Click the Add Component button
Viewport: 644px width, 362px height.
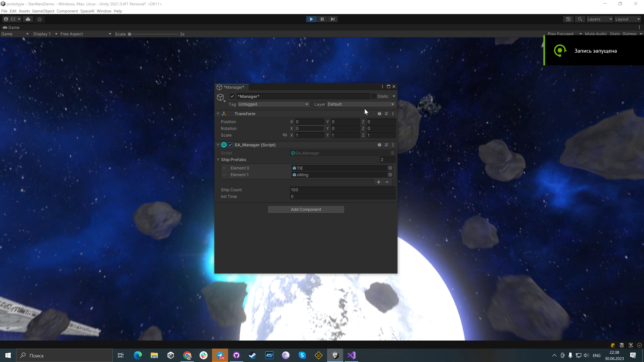306,209
